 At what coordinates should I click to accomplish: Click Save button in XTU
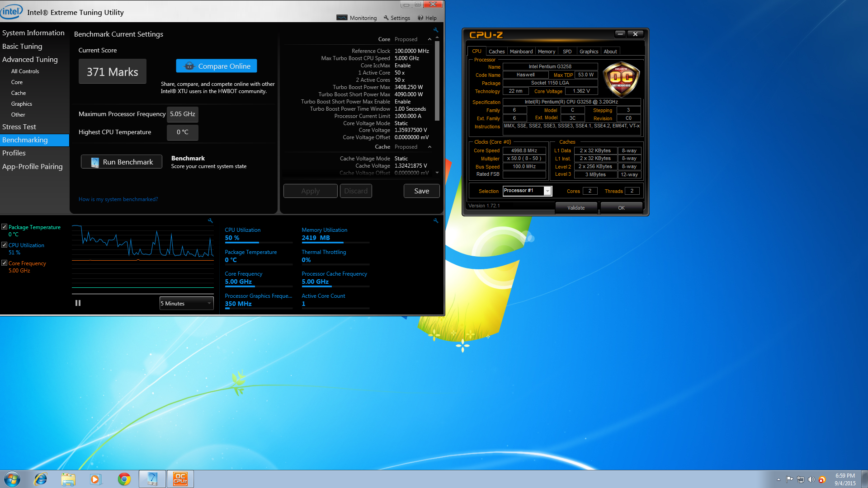point(421,191)
